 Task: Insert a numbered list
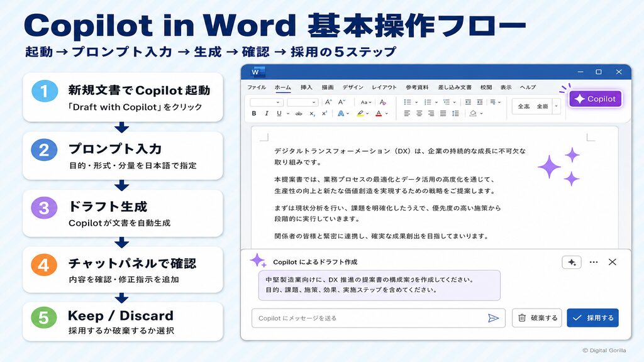[428, 102]
